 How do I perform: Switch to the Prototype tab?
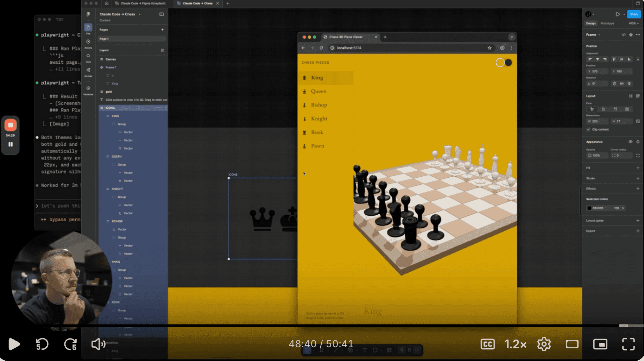click(x=607, y=24)
